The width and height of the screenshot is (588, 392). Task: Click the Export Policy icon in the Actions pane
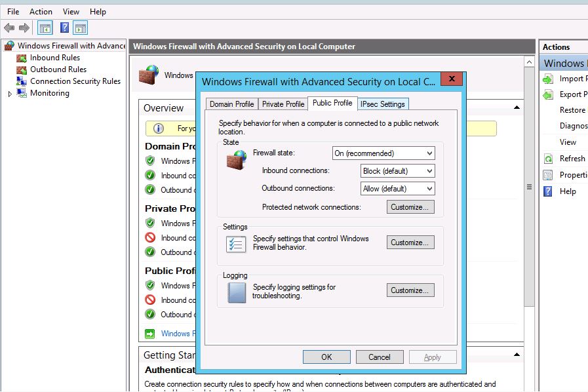point(548,94)
